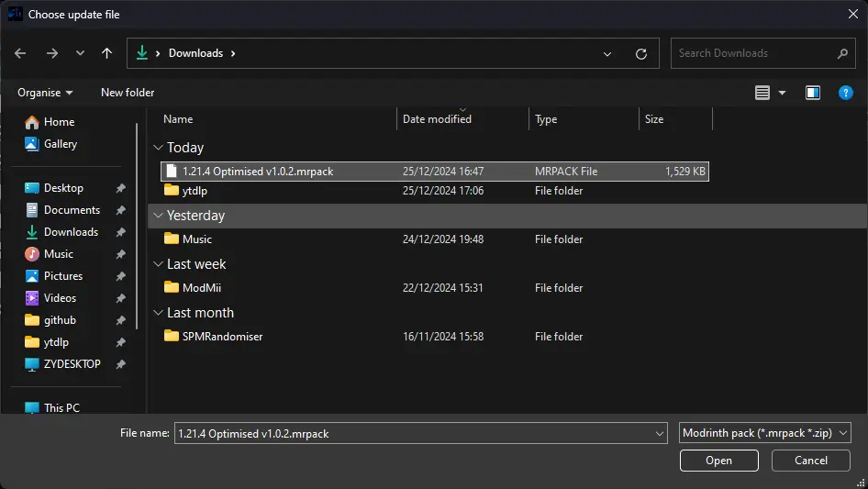Click New folder in toolbar
The image size is (868, 489).
pyautogui.click(x=128, y=93)
